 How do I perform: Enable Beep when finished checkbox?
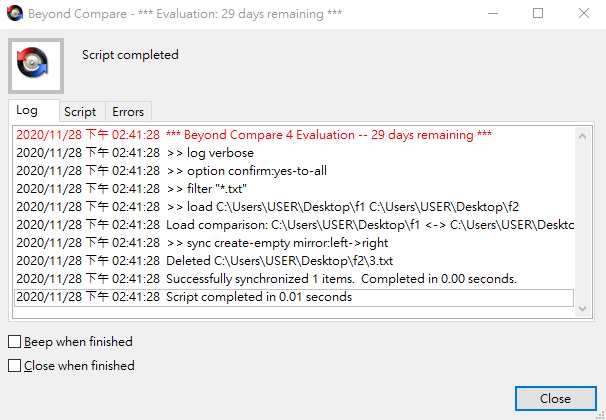coord(15,342)
